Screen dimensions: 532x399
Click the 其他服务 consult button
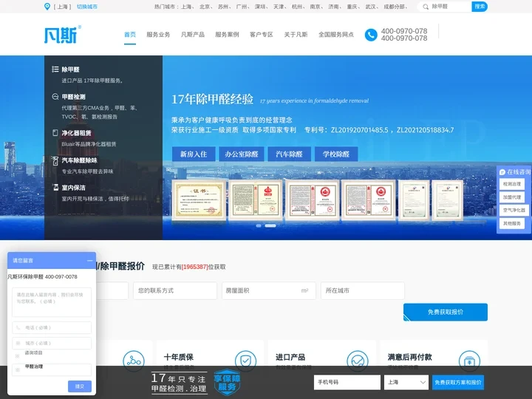511,223
